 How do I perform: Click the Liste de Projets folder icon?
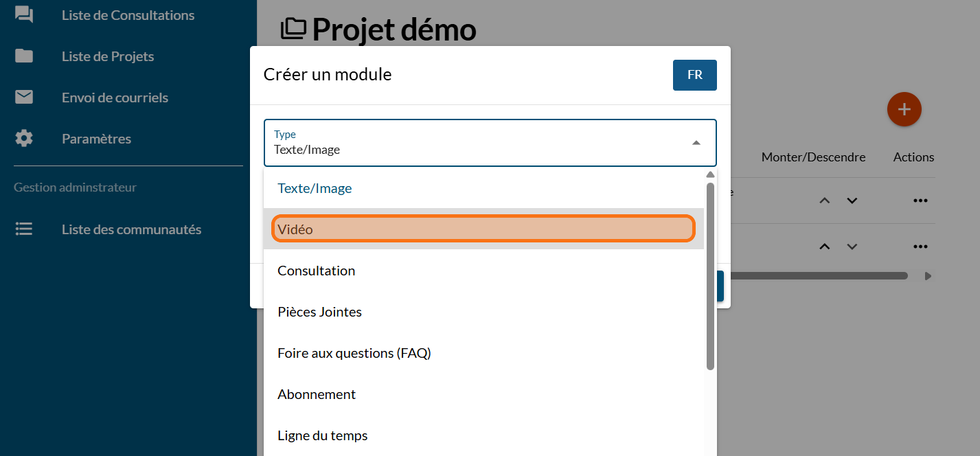pyautogui.click(x=24, y=56)
